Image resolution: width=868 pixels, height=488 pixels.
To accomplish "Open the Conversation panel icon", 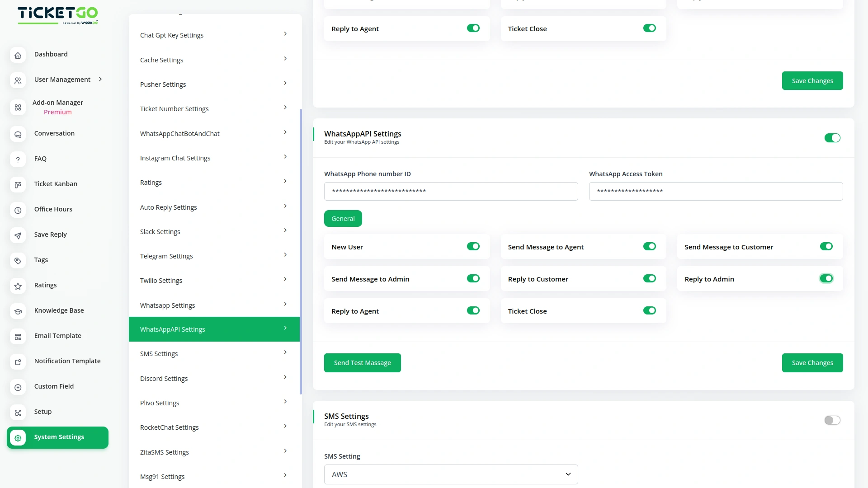I will tap(18, 134).
